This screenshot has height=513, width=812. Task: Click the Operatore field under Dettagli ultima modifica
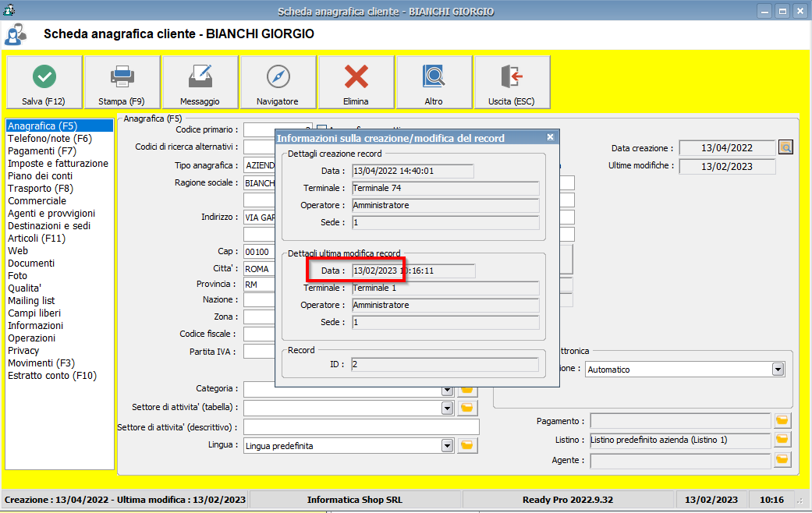coord(445,305)
